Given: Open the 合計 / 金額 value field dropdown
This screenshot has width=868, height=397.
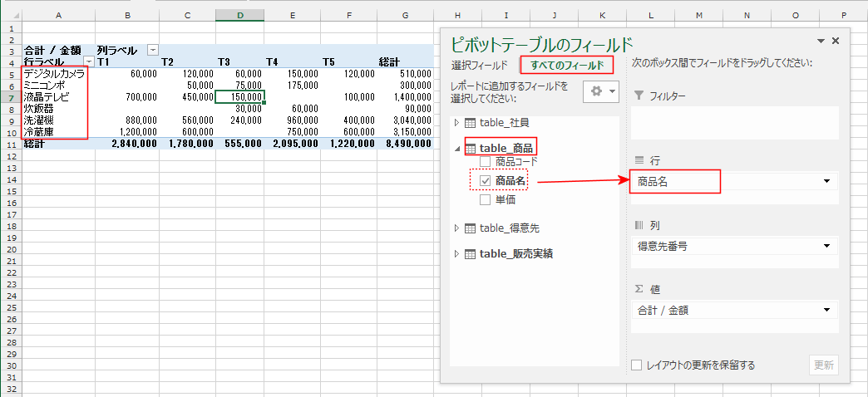Looking at the screenshot, I should pyautogui.click(x=827, y=310).
